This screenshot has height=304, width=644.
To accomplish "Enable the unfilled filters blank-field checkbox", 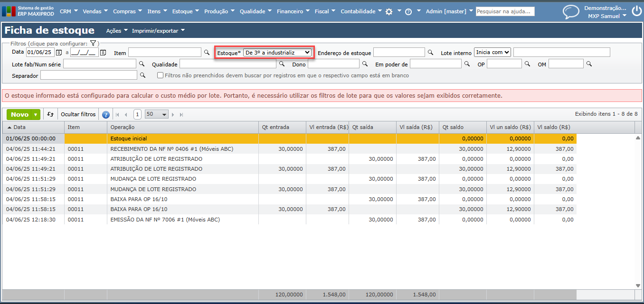I will coord(161,75).
